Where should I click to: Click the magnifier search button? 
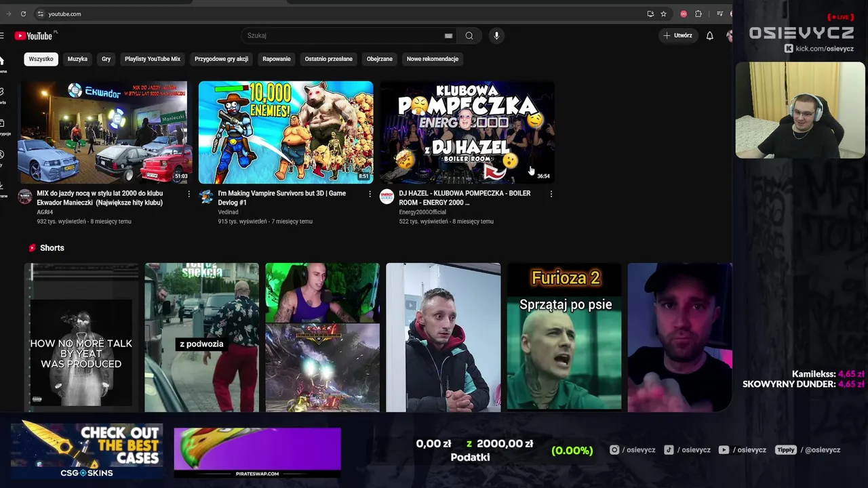click(469, 35)
